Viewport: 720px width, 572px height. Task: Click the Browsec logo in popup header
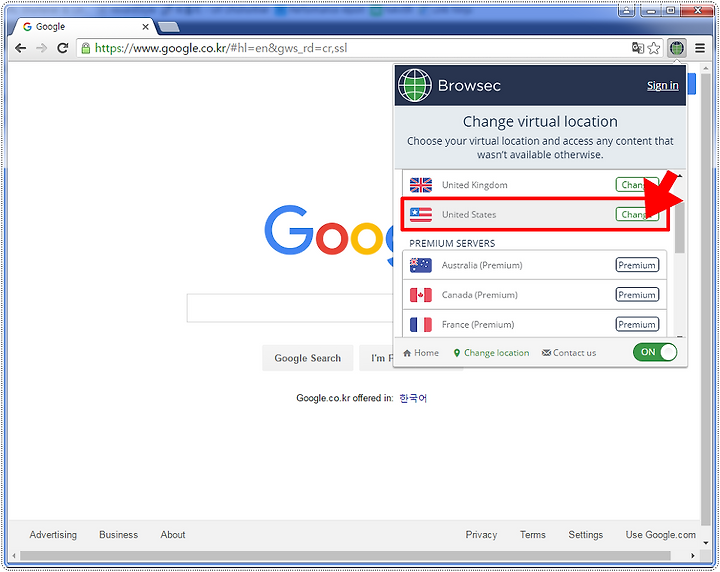(x=415, y=85)
